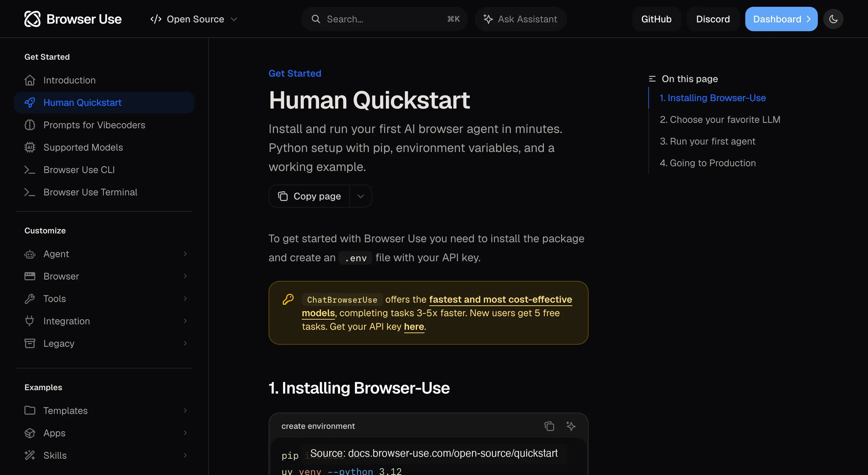Toggle dark mode with moon icon
Screen dimensions: 868x475
tap(833, 19)
